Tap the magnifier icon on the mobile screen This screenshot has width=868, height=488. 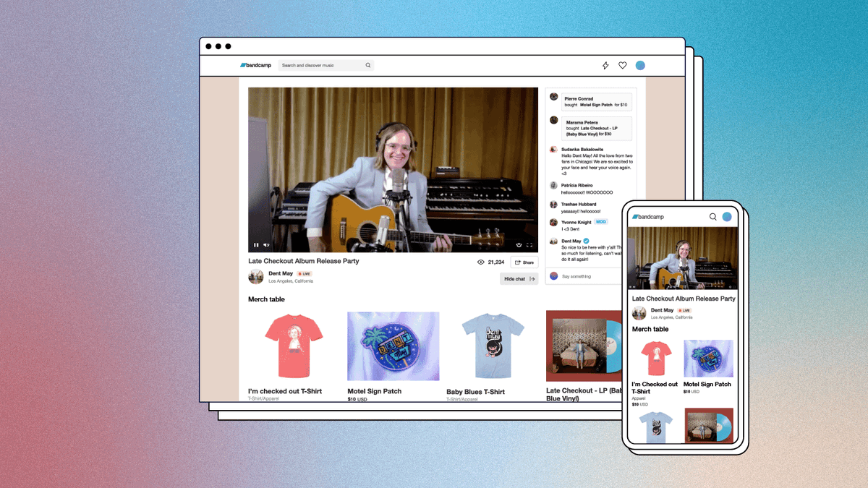[x=713, y=216]
